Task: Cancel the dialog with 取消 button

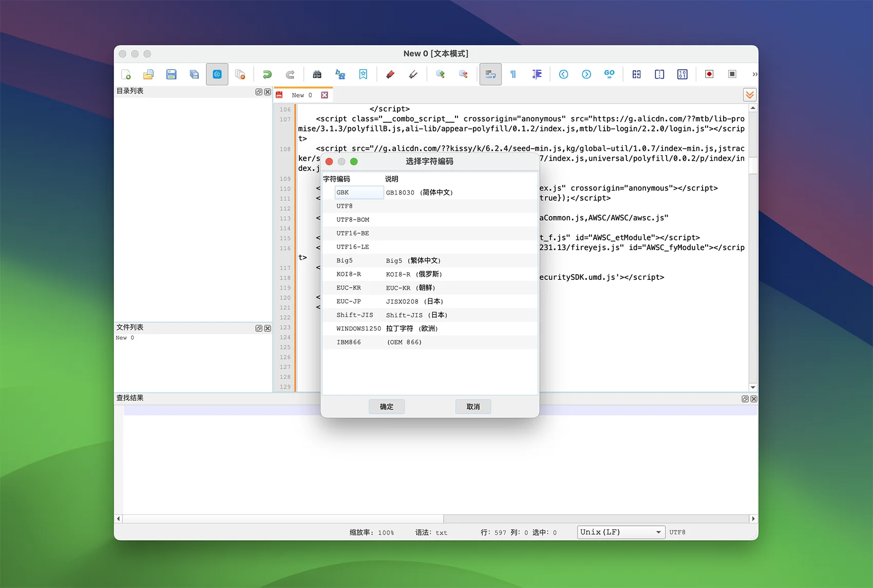Action: [x=473, y=407]
